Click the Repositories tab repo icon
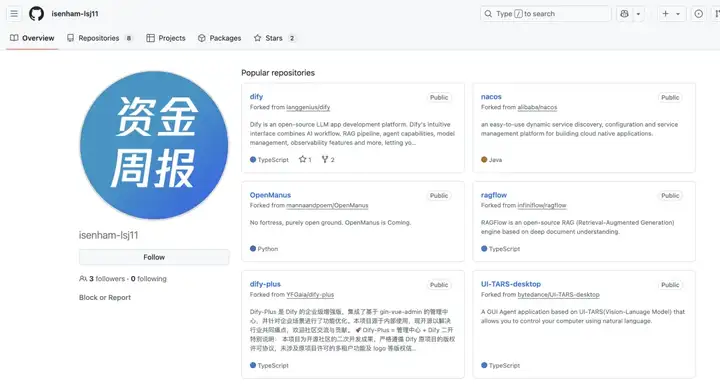 [70, 38]
